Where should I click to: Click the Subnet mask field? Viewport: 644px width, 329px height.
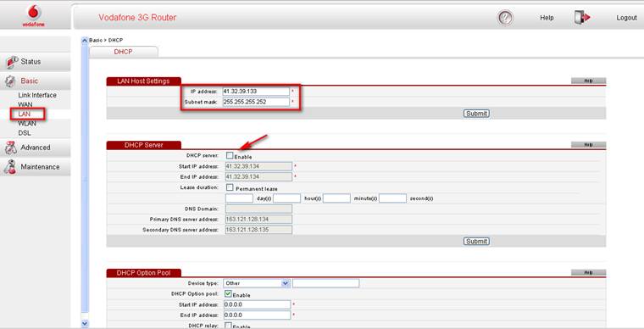(x=256, y=102)
